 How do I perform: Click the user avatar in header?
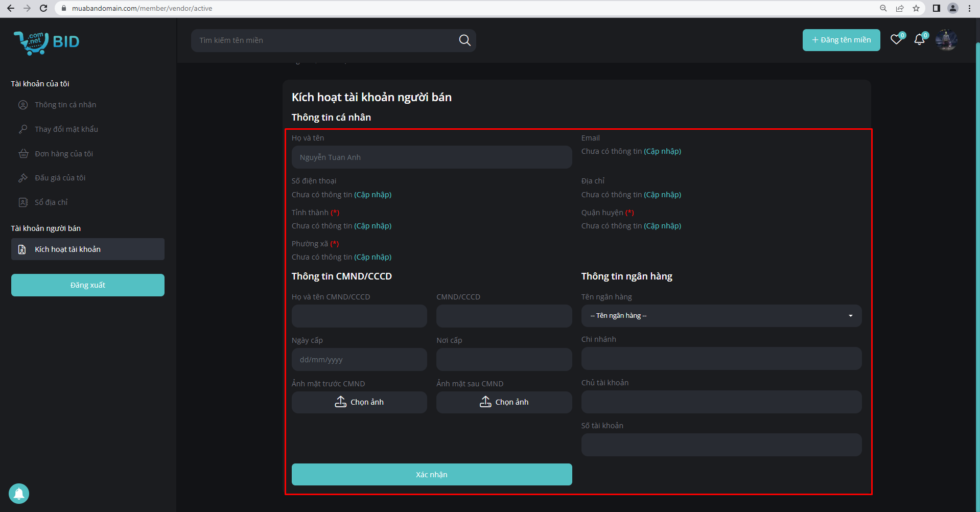pos(946,40)
